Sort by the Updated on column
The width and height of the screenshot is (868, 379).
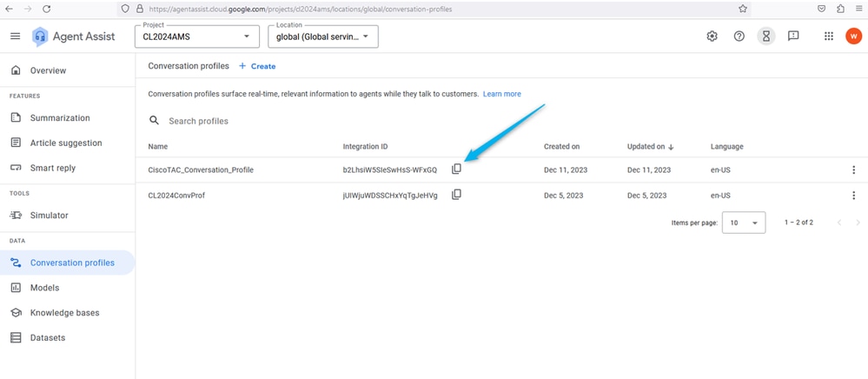pyautogui.click(x=650, y=146)
